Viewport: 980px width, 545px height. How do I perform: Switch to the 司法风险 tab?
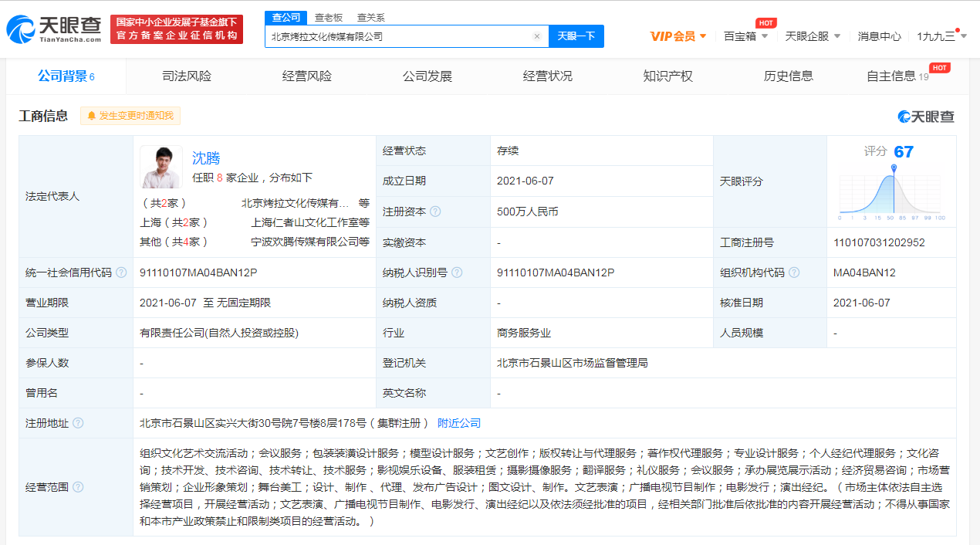click(x=187, y=76)
